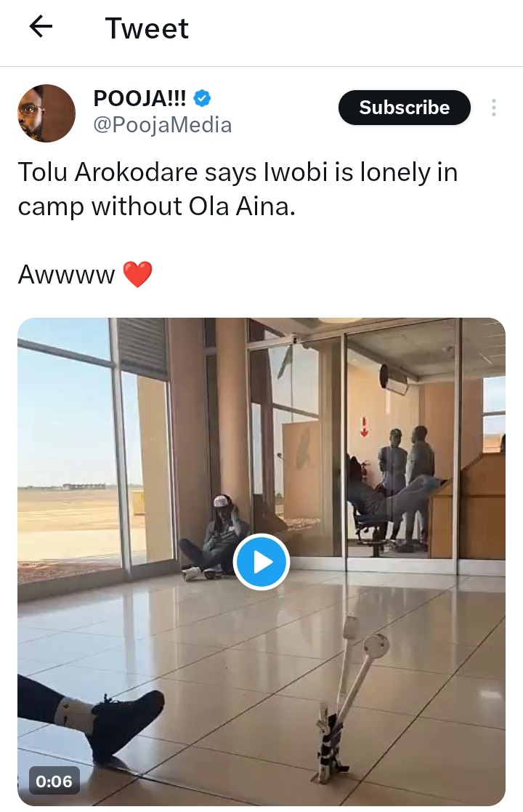Screen dimensions: 523x812
Task: Click the 'camp without Ola Aina' text line
Action: tap(157, 206)
